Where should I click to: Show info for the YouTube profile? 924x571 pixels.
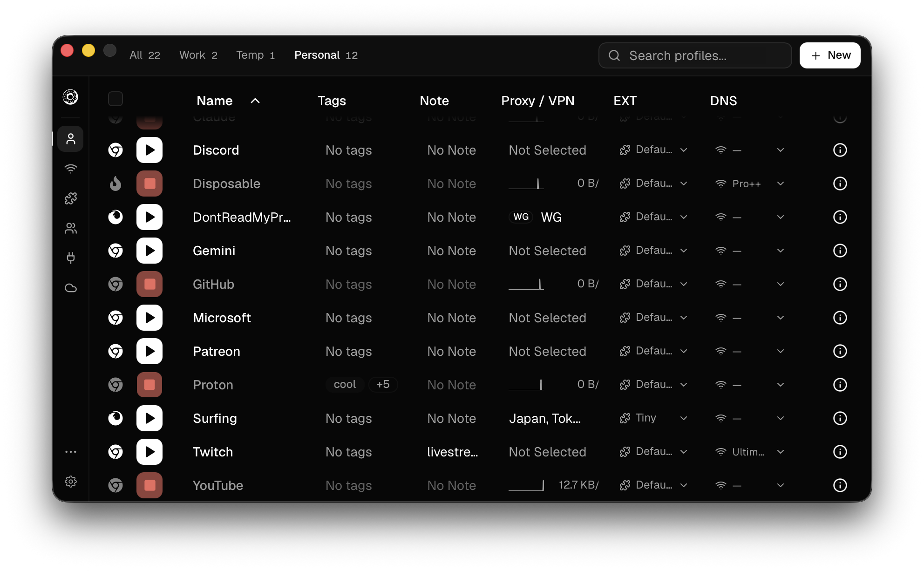[840, 485]
